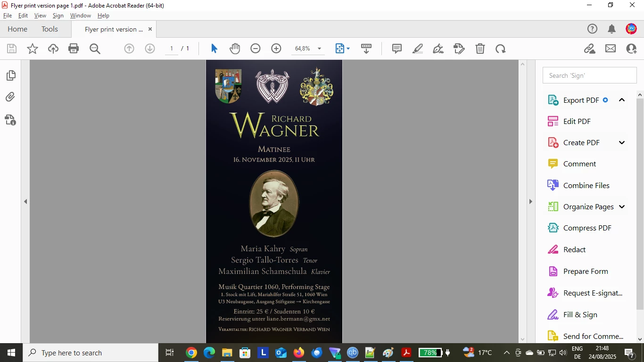
Task: Collapse the left navigation pane arrow
Action: [x=25, y=201]
